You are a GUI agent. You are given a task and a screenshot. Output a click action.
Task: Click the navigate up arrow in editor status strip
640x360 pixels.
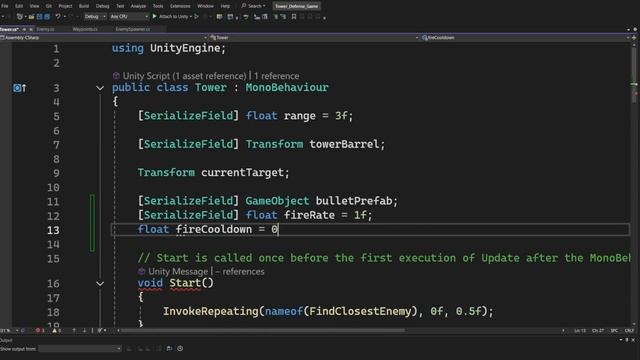coord(74,330)
